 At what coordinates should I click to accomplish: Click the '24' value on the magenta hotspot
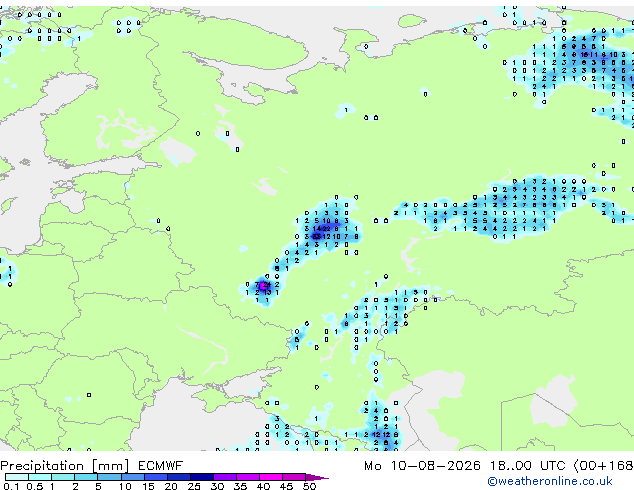pos(266,285)
